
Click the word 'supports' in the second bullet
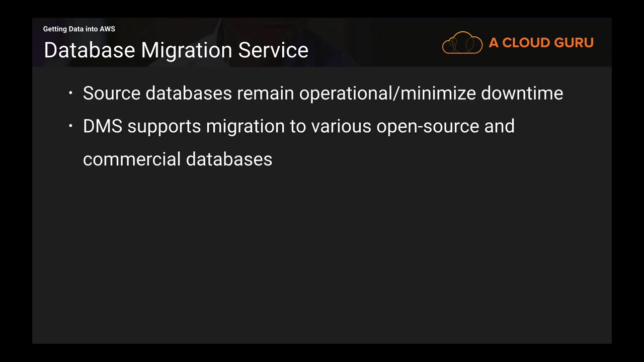(164, 127)
